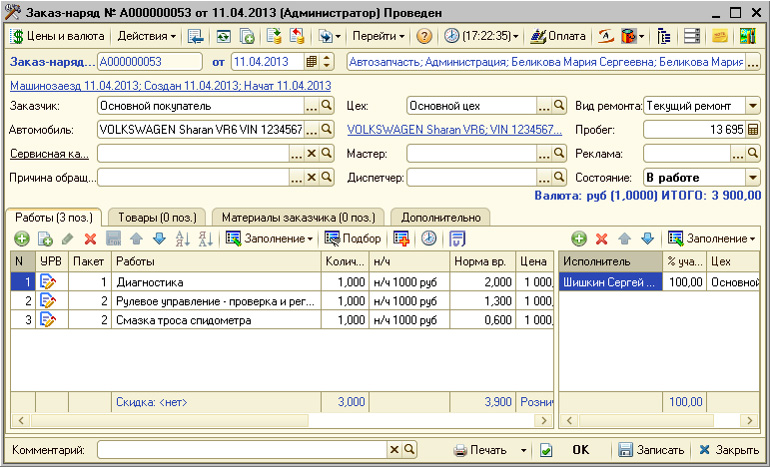Move row up with the arrow in the works toolbar
The image size is (770, 467).
tap(137, 239)
